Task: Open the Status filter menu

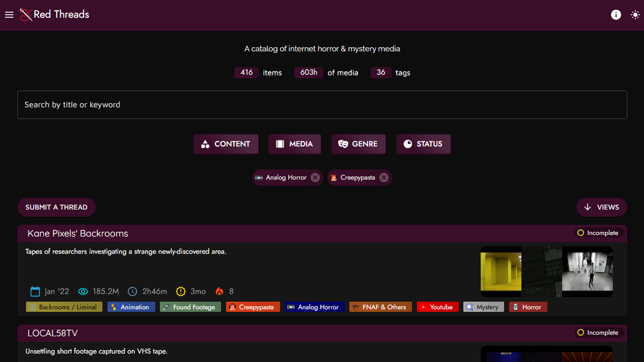Action: click(423, 144)
